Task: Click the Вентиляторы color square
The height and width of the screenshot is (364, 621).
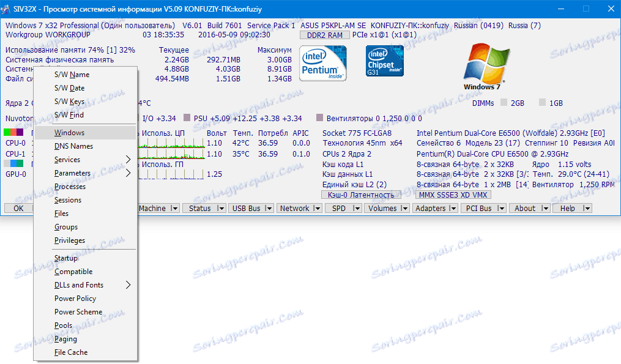Action: pyautogui.click(x=319, y=117)
